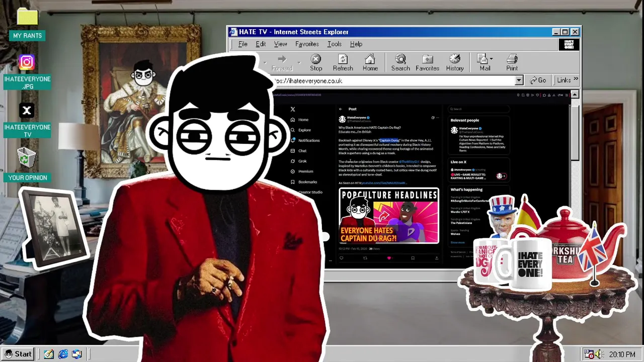Open the Edit menu
This screenshot has height=362, width=644.
(x=261, y=44)
